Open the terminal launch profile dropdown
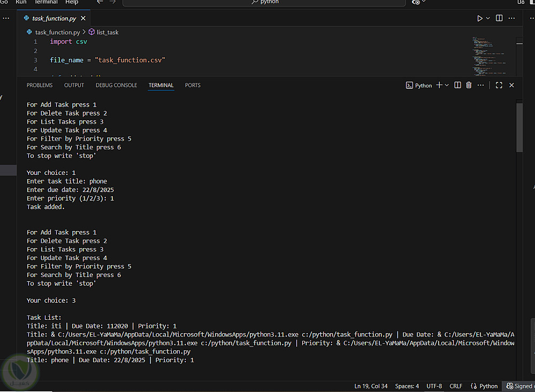This screenshot has width=535, height=392. (447, 85)
